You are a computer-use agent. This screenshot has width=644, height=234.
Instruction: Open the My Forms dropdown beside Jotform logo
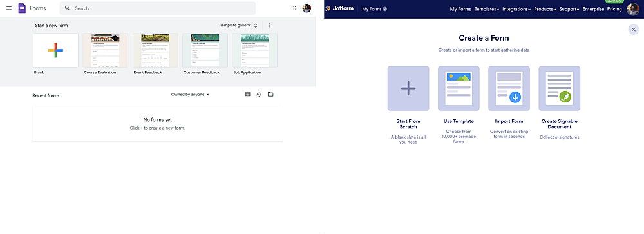pos(375,9)
